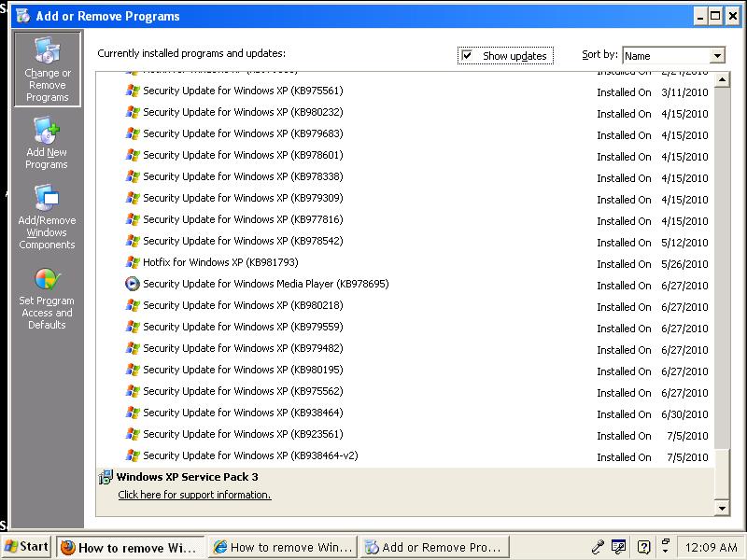Click the icon next to KB979559 update

click(133, 327)
